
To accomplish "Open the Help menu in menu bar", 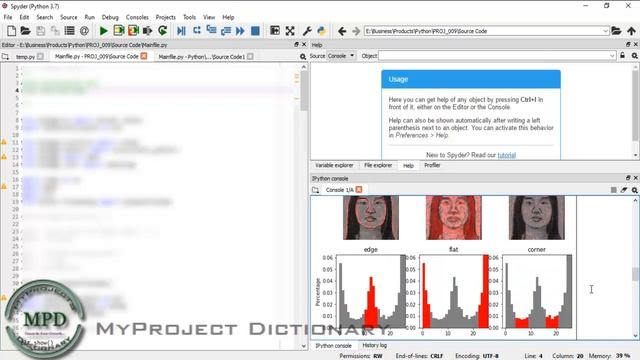I will tap(228, 17).
